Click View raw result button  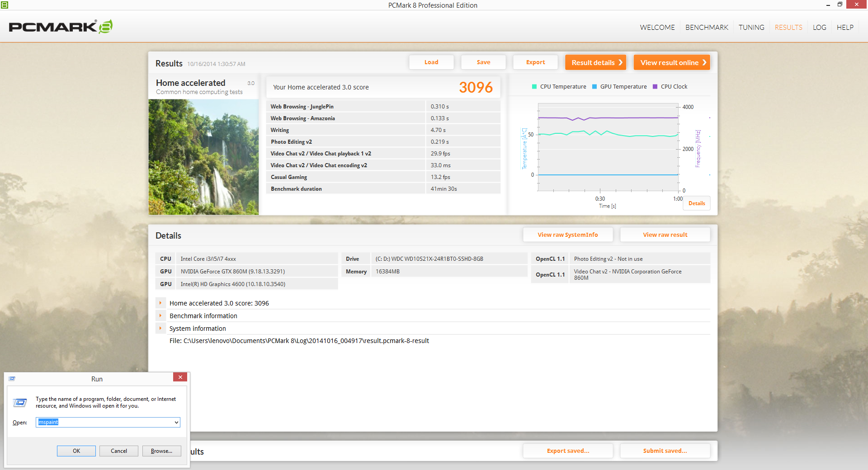(665, 235)
